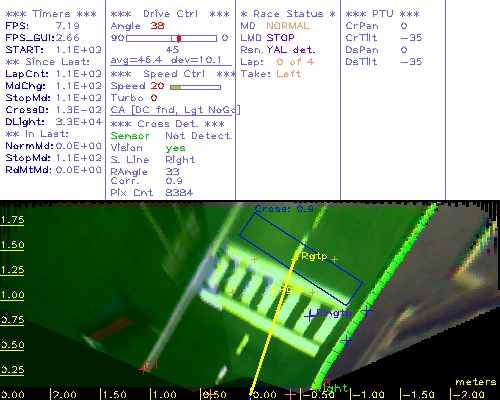
Task: Click the NORMAL mode status text
Action: tap(288, 26)
